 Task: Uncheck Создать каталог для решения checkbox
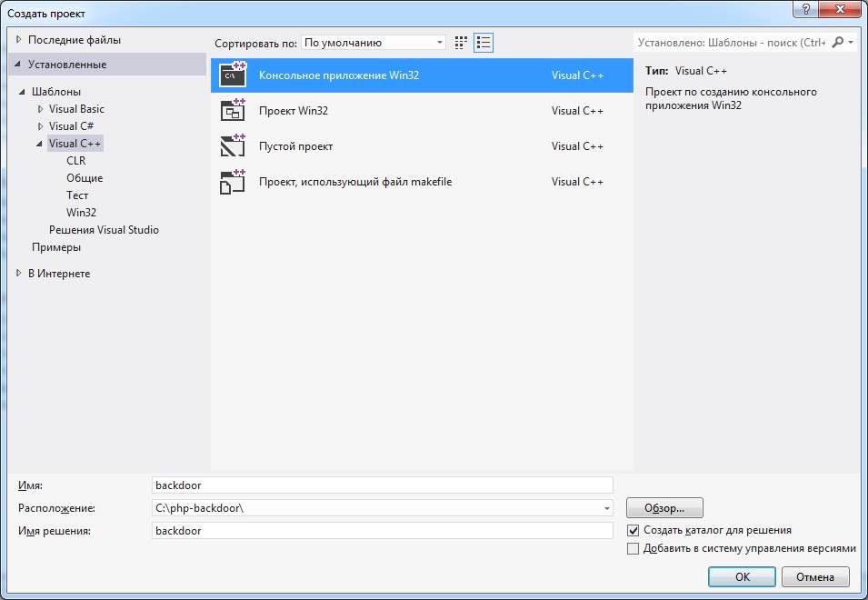634,530
